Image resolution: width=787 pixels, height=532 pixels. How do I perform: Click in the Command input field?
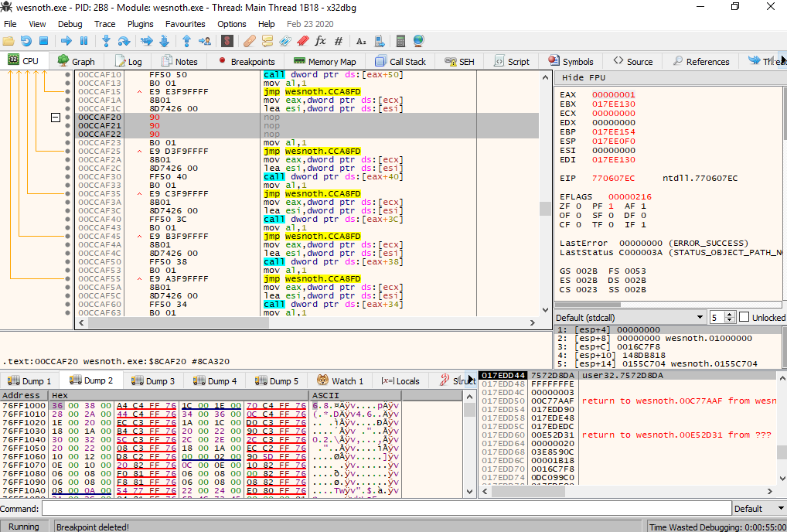[x=387, y=509]
